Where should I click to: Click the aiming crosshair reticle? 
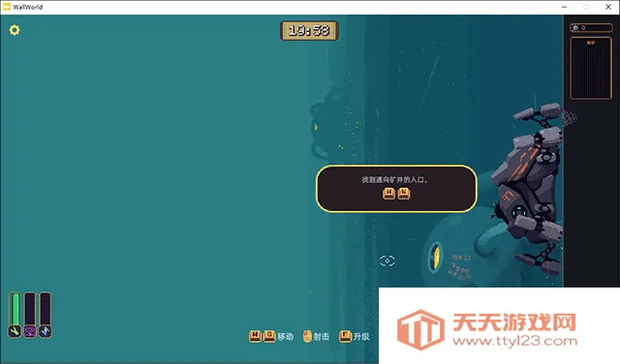pyautogui.click(x=387, y=260)
